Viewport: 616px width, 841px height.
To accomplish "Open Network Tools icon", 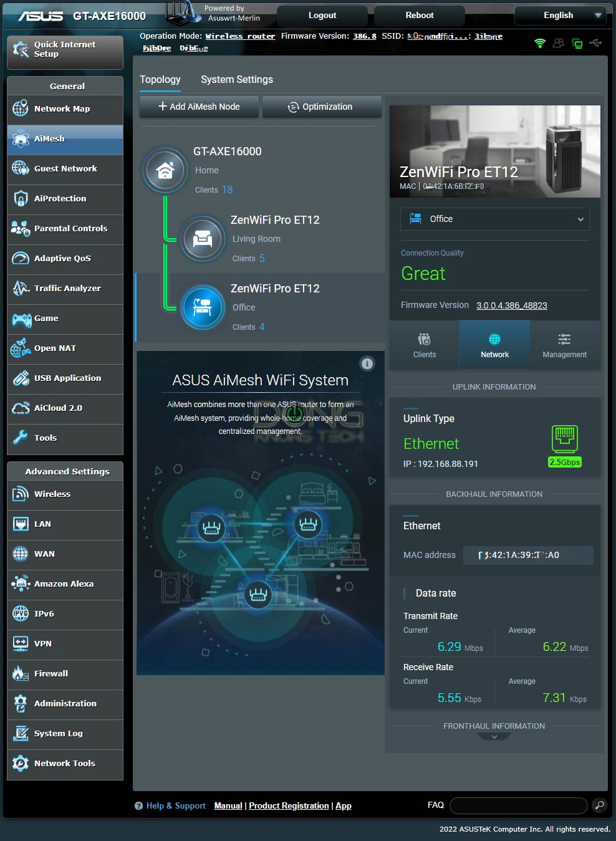I will click(x=21, y=763).
